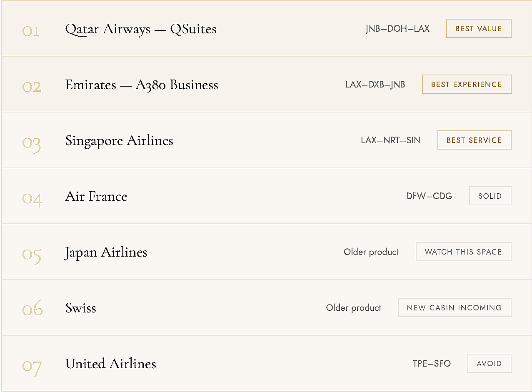The width and height of the screenshot is (532, 392).
Task: Select the BEST EXPERIENCE tag
Action: (x=467, y=84)
